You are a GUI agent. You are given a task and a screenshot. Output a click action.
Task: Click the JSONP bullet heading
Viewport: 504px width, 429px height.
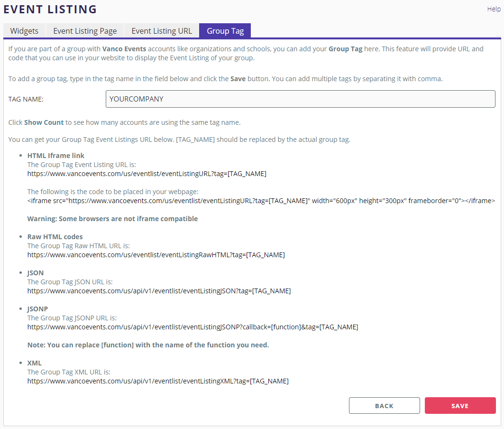pos(37,309)
